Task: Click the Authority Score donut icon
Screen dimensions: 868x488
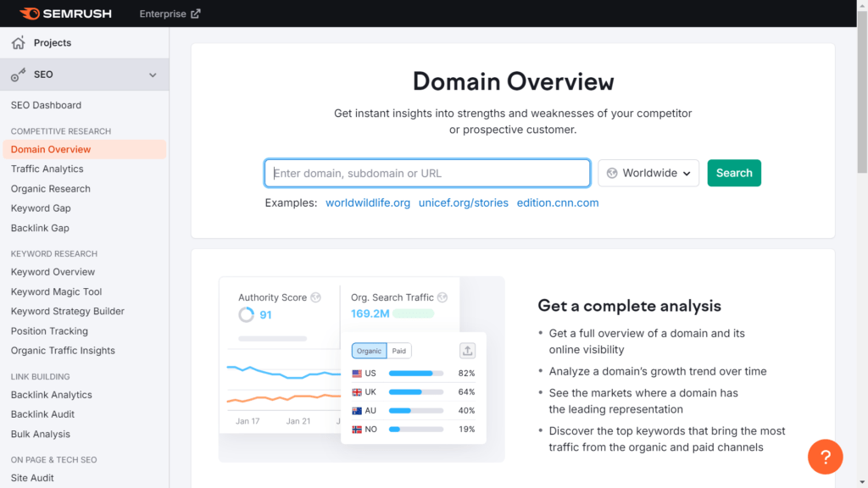Action: pyautogui.click(x=247, y=315)
